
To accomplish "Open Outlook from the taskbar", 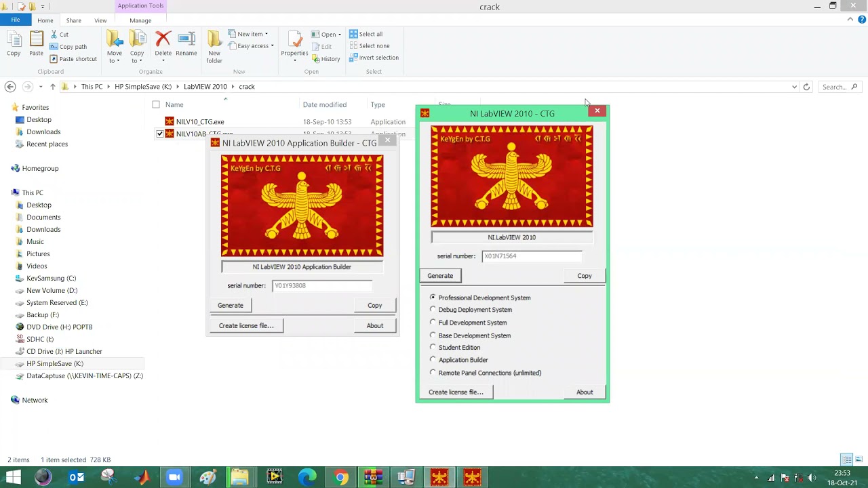I will 76,477.
